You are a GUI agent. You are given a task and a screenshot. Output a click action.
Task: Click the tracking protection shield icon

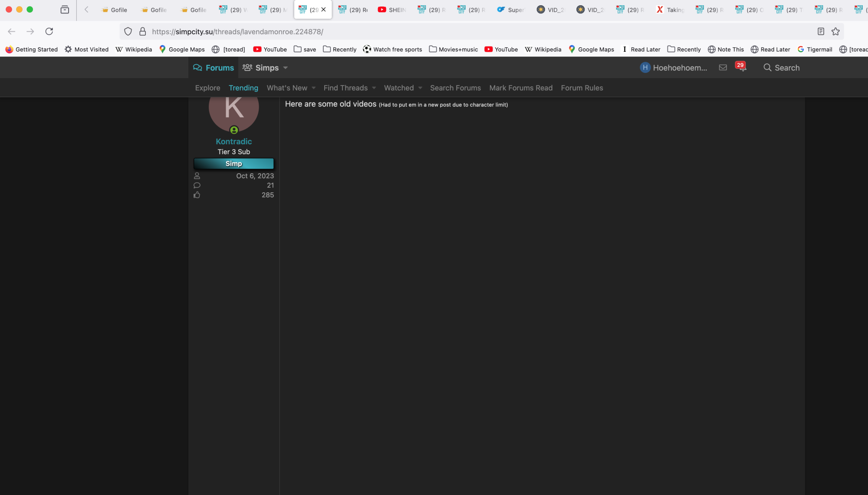click(x=128, y=31)
